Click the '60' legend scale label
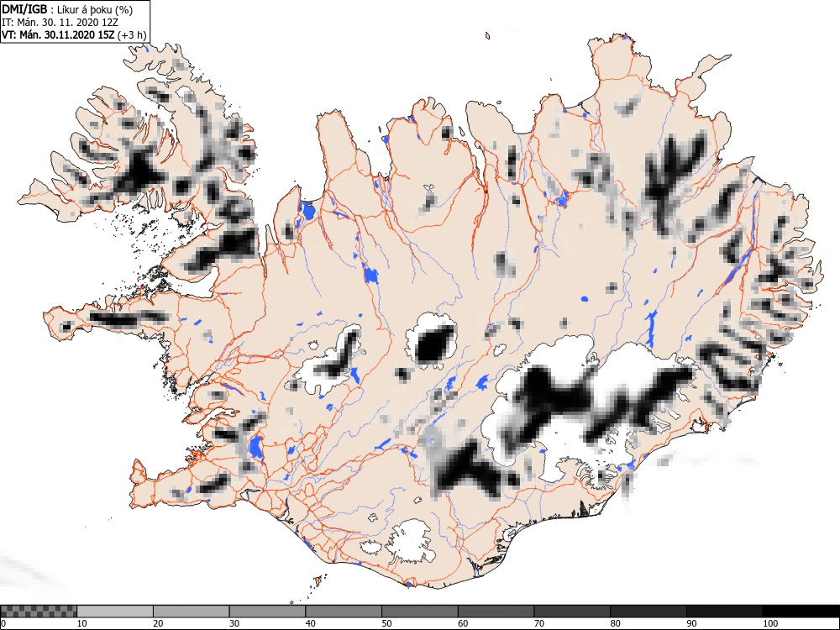The image size is (840, 630). pyautogui.click(x=463, y=623)
